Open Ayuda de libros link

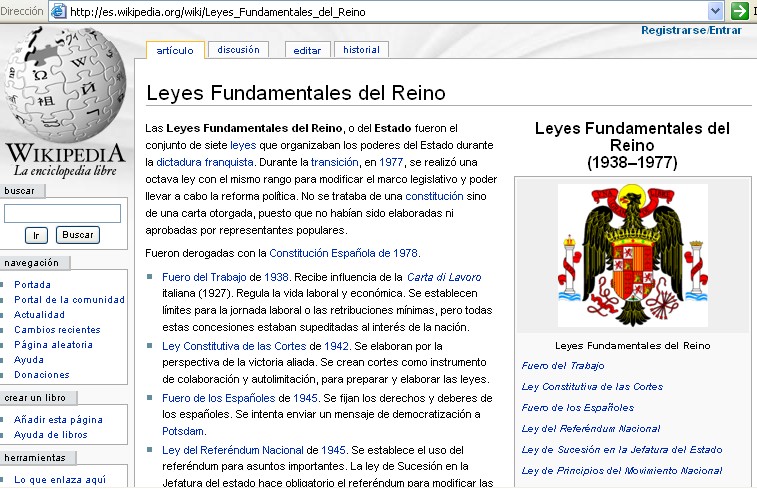click(x=51, y=434)
